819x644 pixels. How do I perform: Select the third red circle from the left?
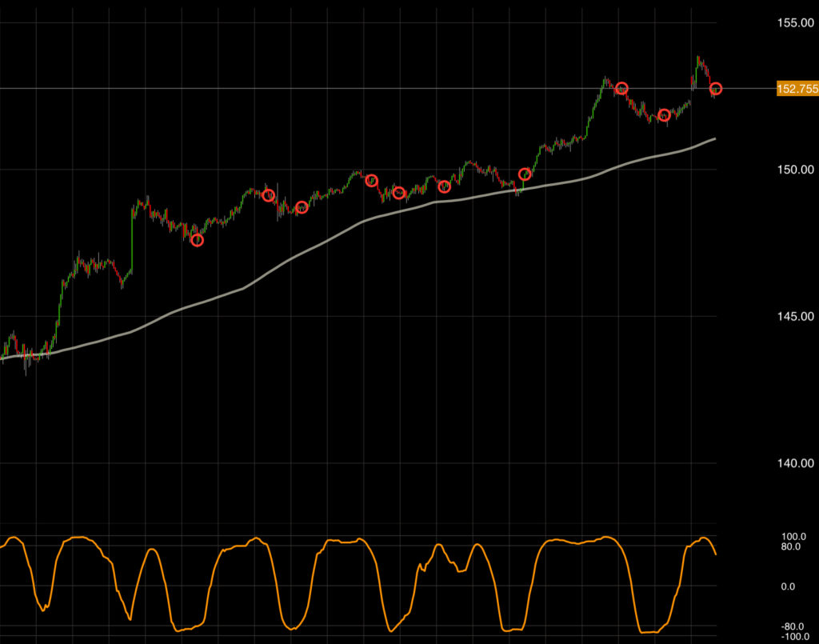pyautogui.click(x=302, y=208)
